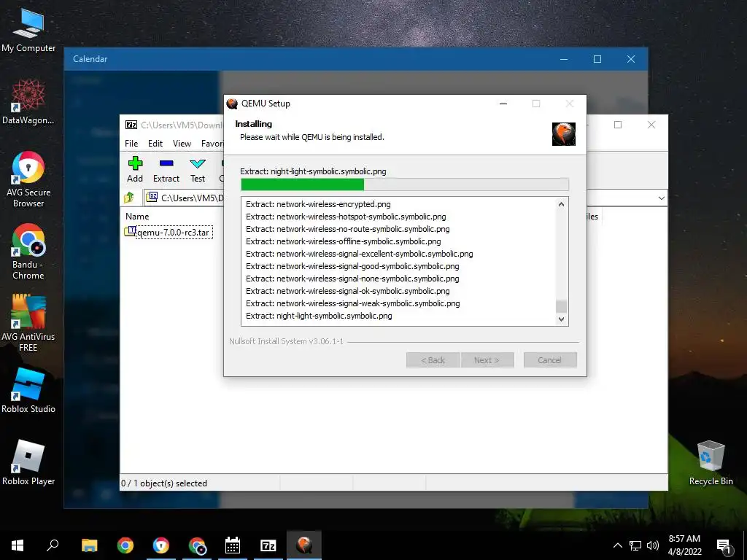Open File Explorer from taskbar
The image size is (747, 560).
click(90, 545)
